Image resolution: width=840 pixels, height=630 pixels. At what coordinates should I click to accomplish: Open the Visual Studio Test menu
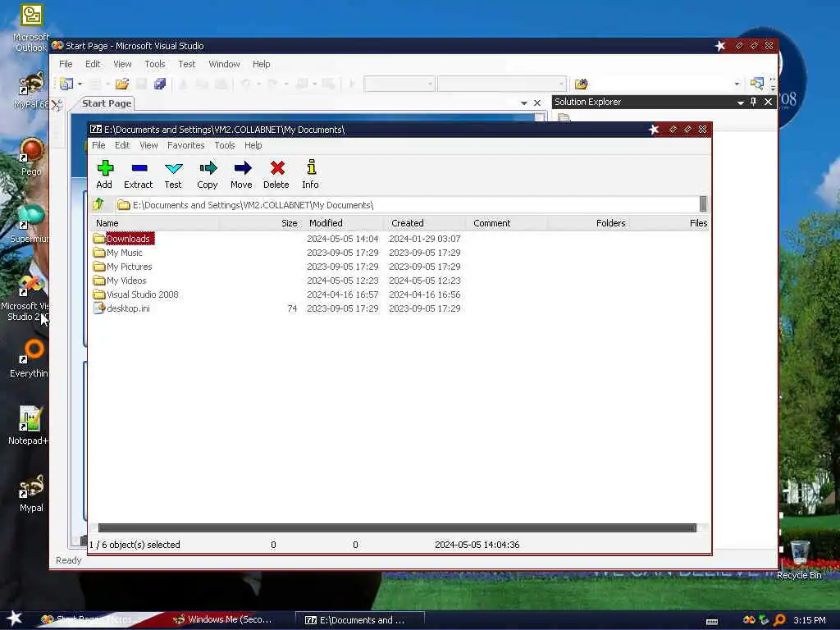coord(186,64)
